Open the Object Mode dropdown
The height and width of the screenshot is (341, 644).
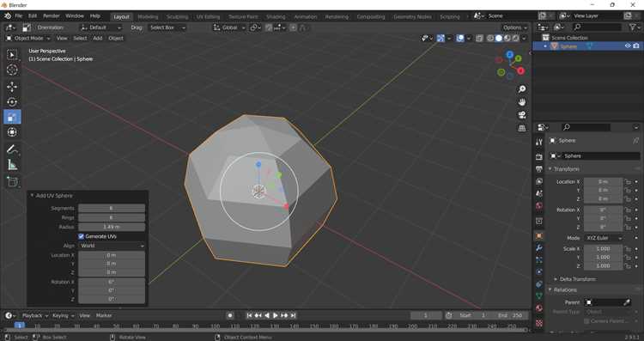point(28,38)
